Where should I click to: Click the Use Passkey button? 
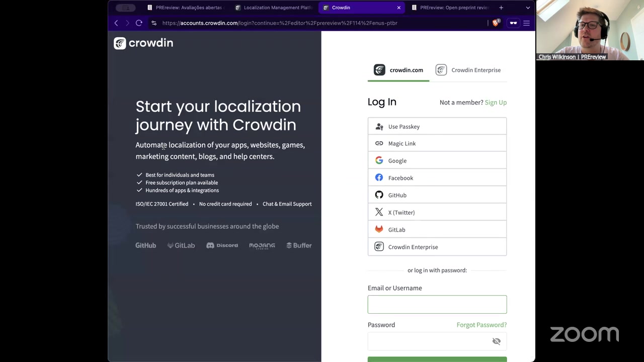point(437,127)
